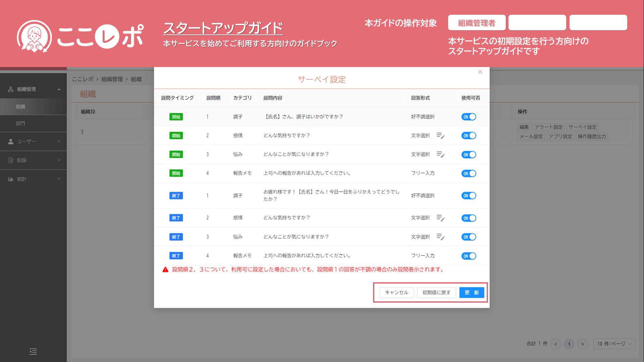Go to next page arrow
The height and width of the screenshot is (362, 644).
pos(583,344)
